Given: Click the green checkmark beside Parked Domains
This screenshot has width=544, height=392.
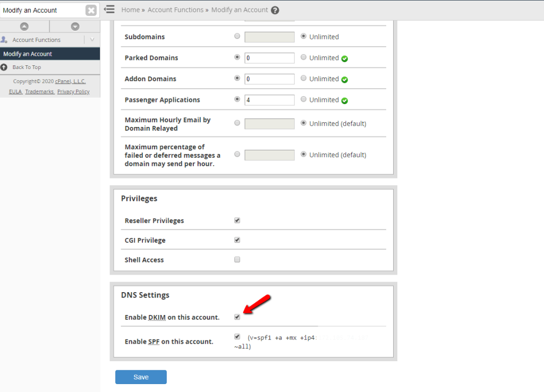Looking at the screenshot, I should (344, 58).
